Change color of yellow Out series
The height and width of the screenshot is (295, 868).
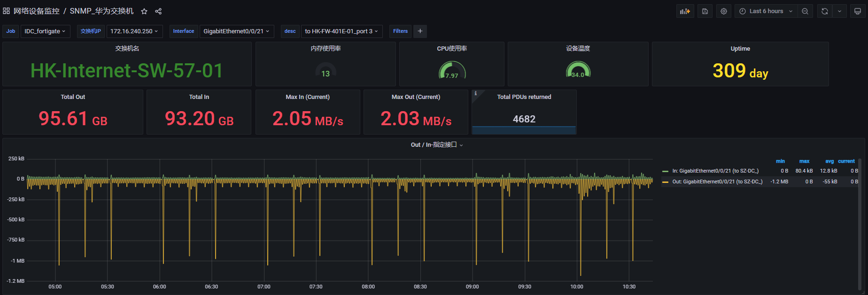665,182
